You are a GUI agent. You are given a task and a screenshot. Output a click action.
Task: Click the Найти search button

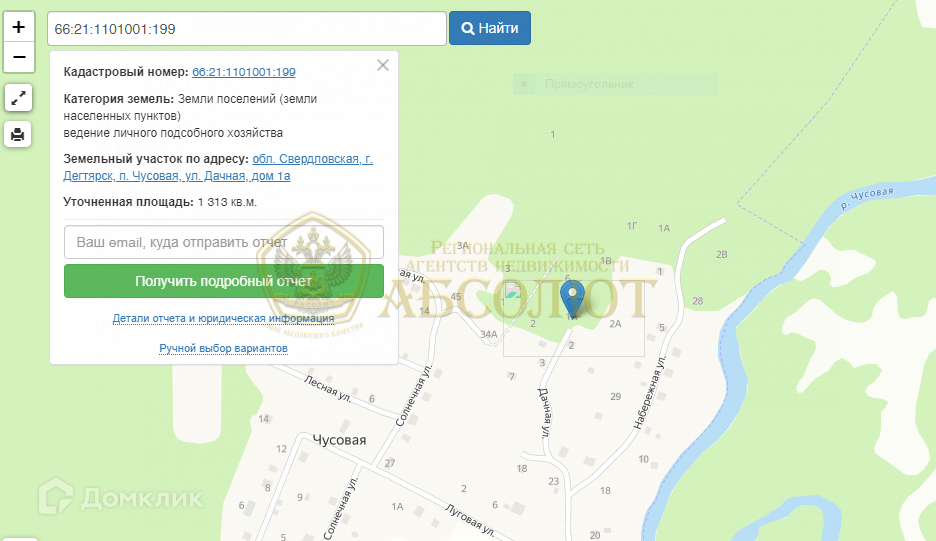(x=489, y=28)
